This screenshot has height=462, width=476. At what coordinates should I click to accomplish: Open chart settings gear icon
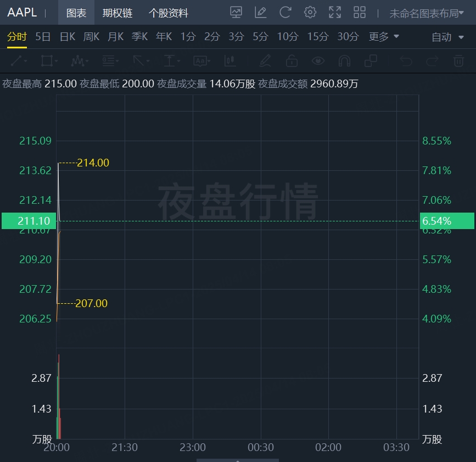(310, 13)
